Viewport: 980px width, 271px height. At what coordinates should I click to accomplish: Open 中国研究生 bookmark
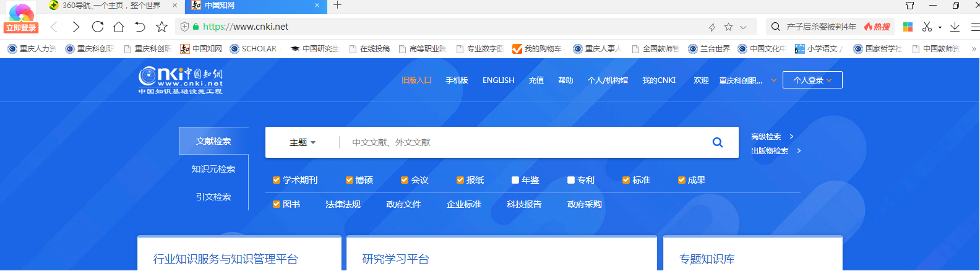click(x=314, y=49)
